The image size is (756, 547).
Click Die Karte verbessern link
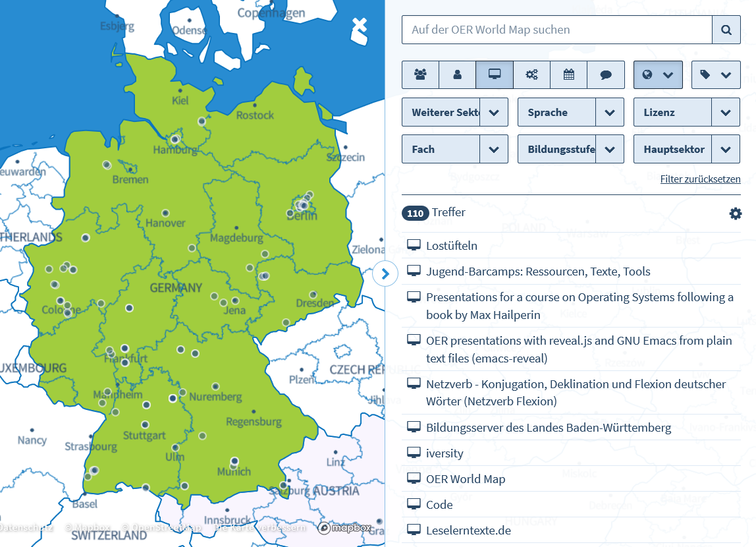coord(259,528)
